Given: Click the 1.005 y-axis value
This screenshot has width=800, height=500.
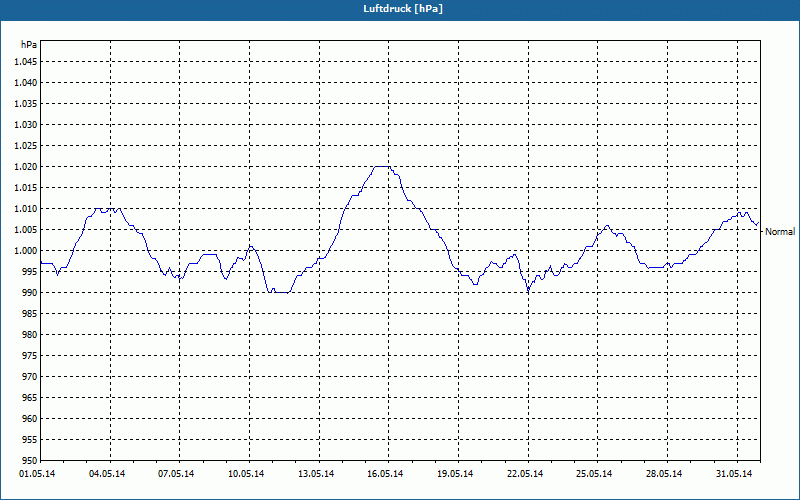Looking at the screenshot, I should pos(26,230).
